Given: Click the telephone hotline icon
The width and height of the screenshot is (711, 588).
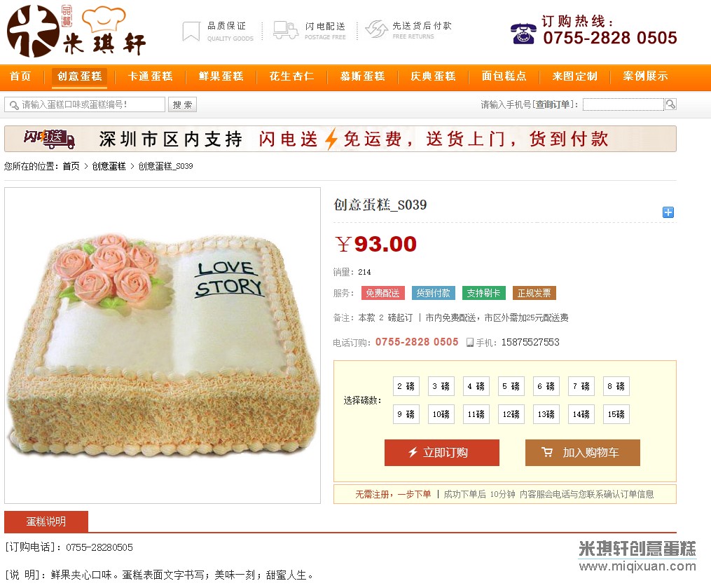Looking at the screenshot, I should point(523,33).
